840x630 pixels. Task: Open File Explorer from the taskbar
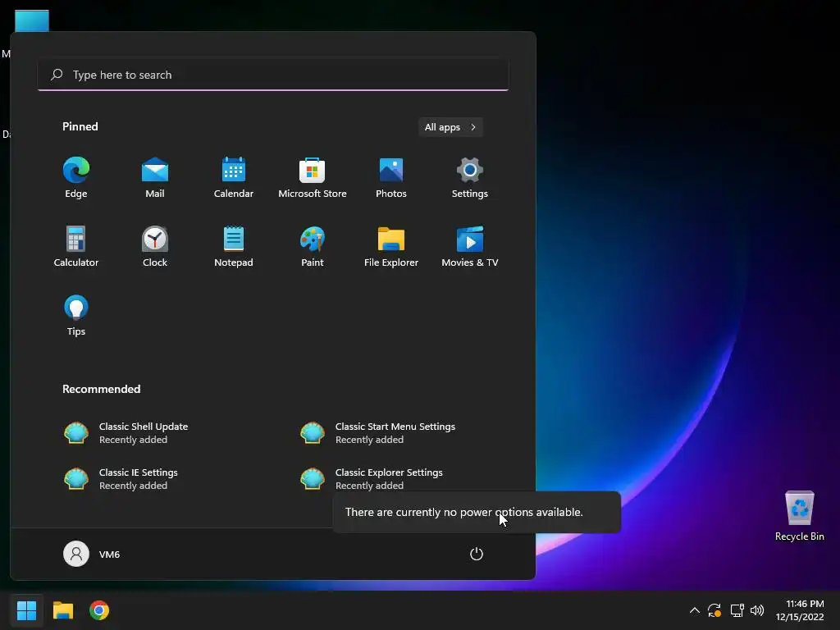pos(62,610)
